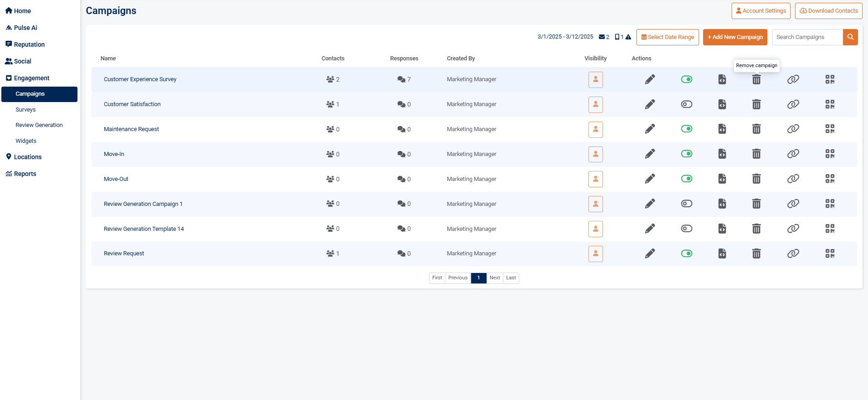Edit the Customer Experience Survey campaign

[x=650, y=79]
